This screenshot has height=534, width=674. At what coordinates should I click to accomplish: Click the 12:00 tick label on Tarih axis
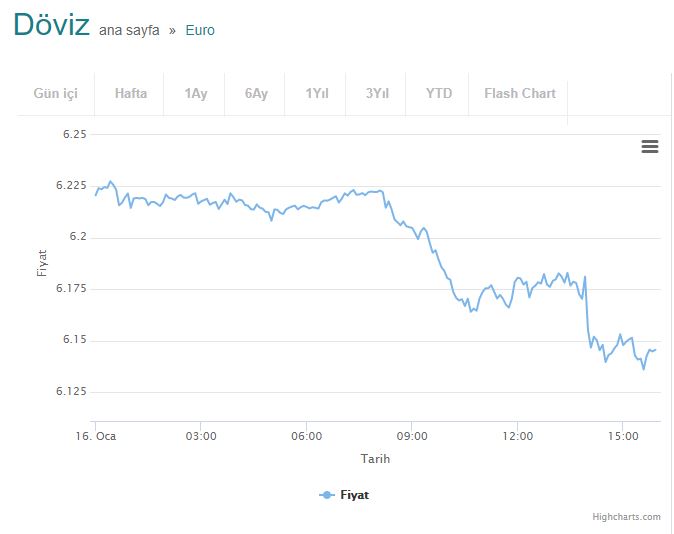click(518, 436)
